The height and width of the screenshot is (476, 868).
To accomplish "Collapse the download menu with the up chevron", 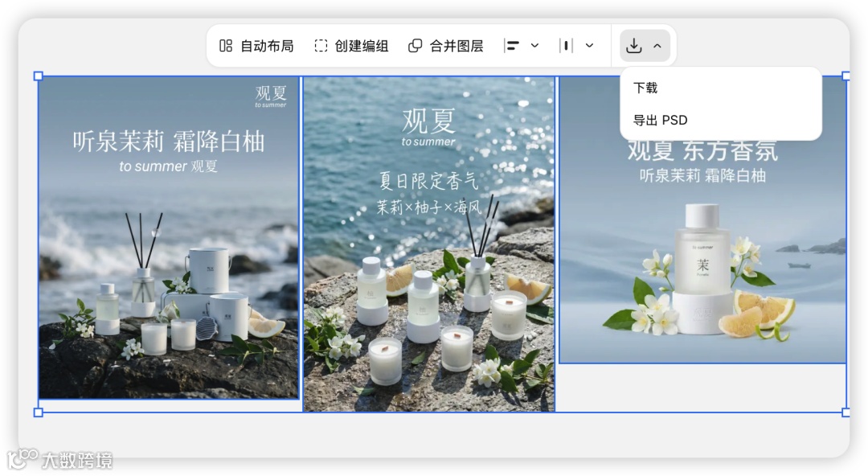I will (657, 46).
